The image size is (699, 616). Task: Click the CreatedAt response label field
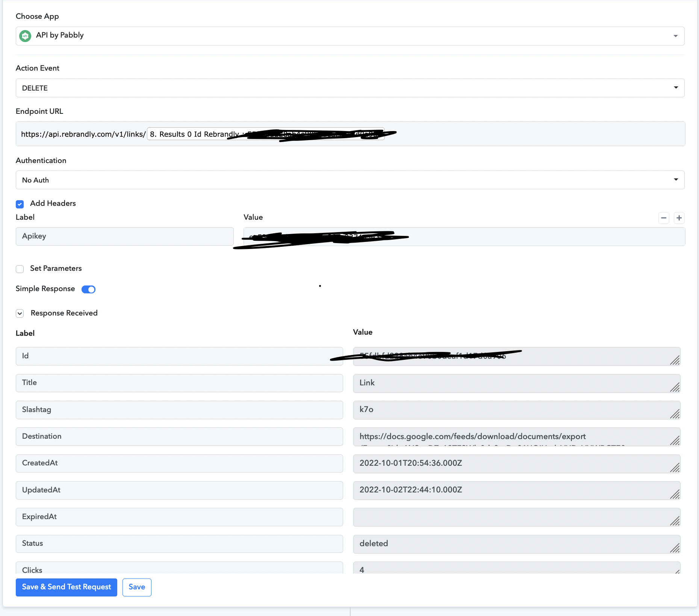pos(179,463)
